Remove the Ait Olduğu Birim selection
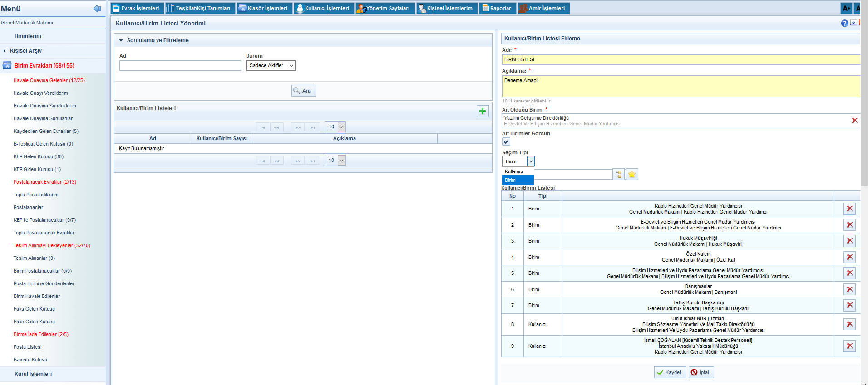Screen dimensions: 868x385 click(854, 121)
